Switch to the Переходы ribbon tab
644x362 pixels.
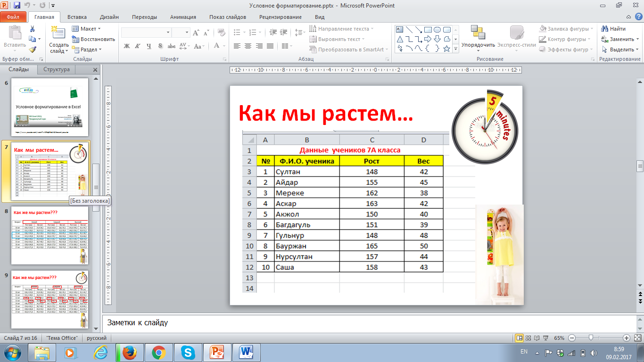click(145, 17)
